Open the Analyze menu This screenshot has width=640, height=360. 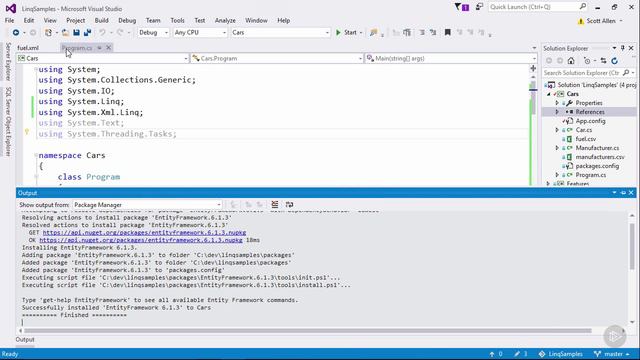pos(225,20)
